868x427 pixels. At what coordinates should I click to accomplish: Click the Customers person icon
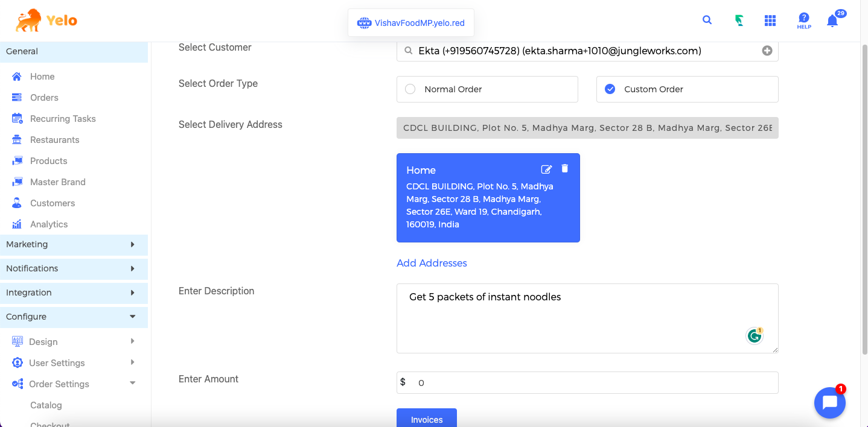[17, 203]
